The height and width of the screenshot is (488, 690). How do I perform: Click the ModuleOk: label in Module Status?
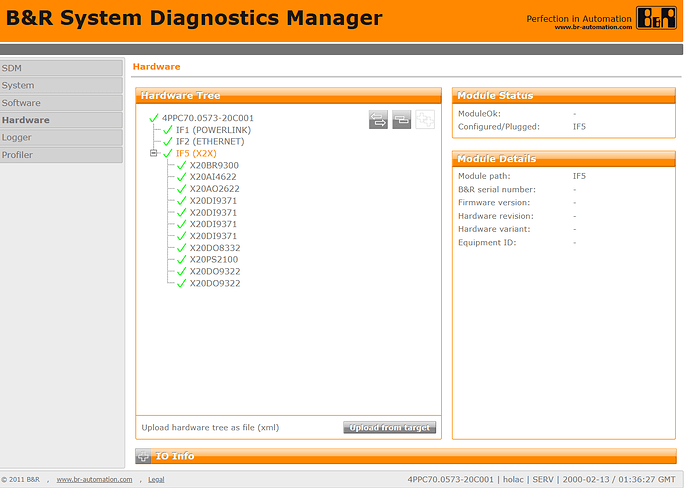(479, 114)
